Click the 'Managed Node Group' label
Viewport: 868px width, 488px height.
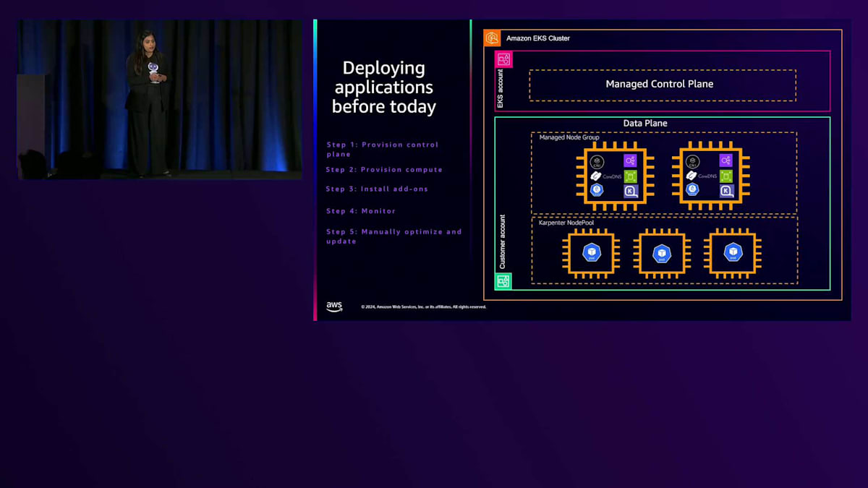point(569,137)
